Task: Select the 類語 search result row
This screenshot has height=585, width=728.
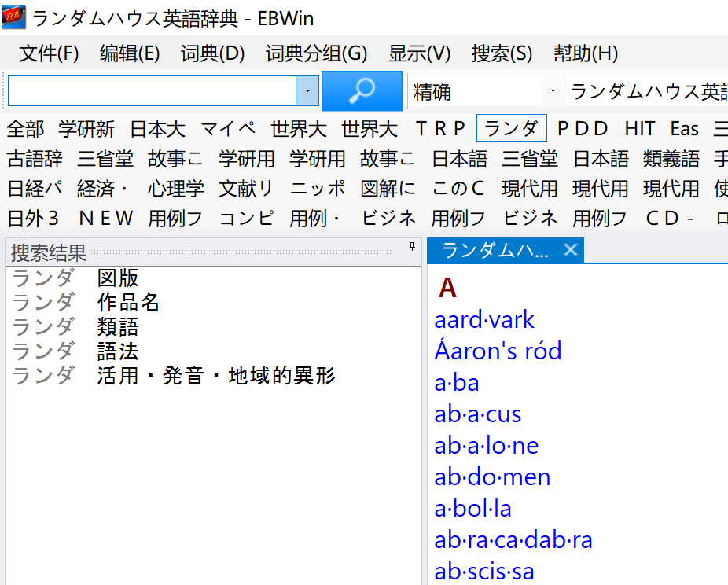Action: pos(214,327)
